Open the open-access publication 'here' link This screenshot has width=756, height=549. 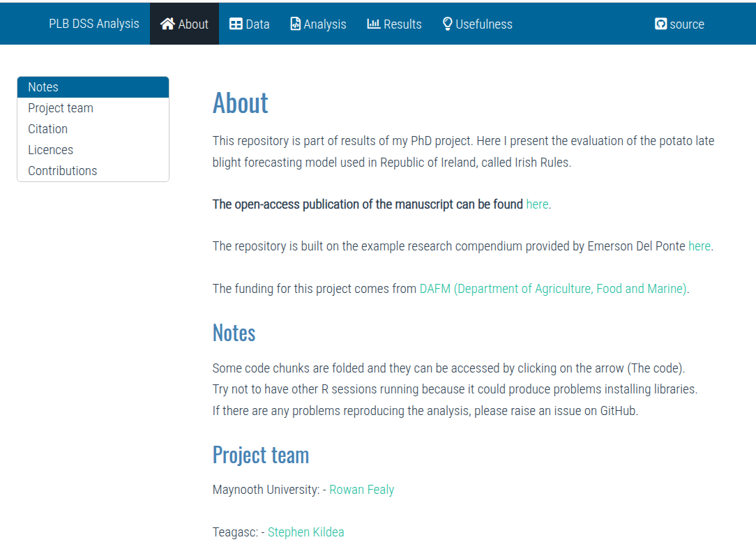[x=537, y=204]
